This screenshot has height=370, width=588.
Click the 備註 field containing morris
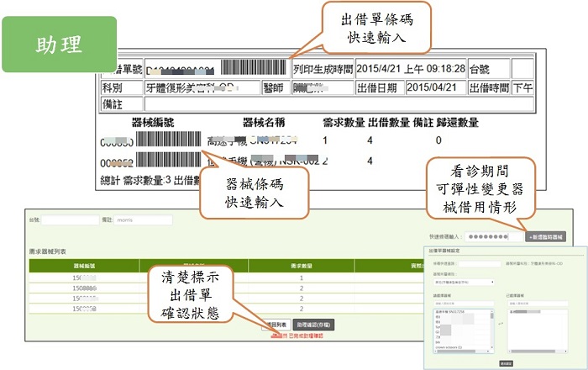(144, 220)
